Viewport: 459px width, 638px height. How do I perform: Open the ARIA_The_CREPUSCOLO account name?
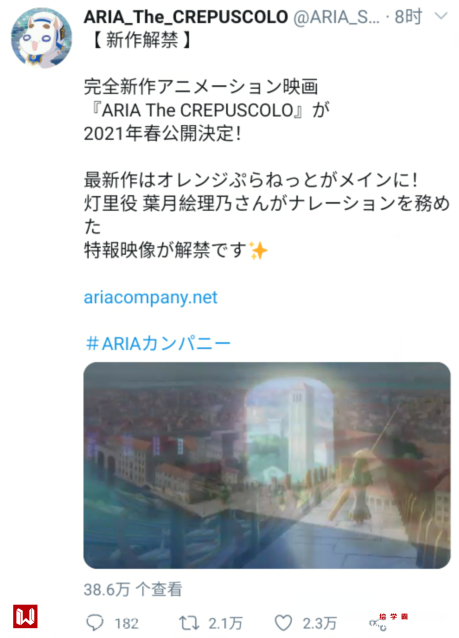[x=186, y=17]
